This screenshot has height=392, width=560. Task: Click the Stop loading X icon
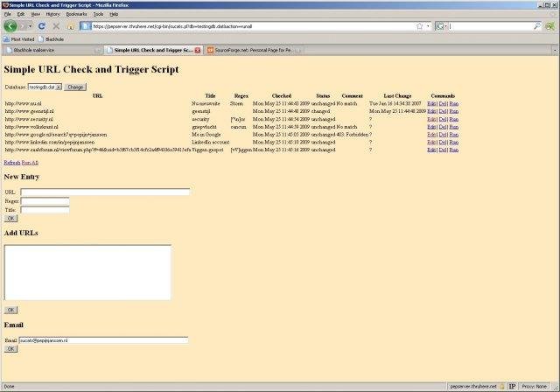(x=56, y=26)
